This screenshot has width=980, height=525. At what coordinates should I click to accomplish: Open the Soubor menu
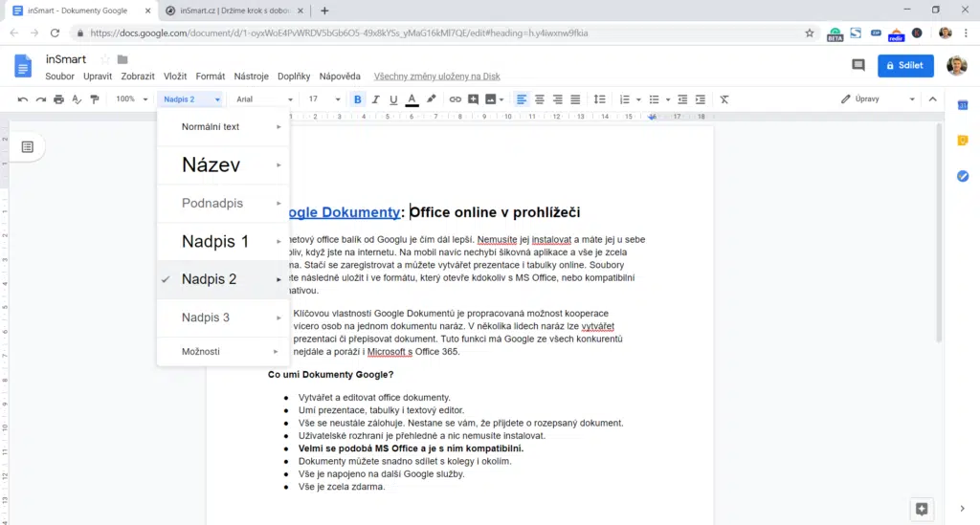coord(59,77)
